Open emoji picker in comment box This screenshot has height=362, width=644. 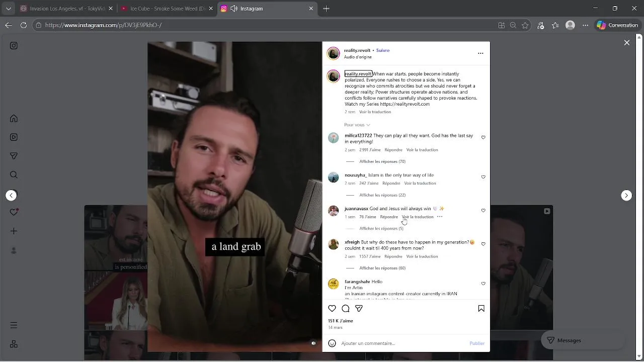pos(332,343)
